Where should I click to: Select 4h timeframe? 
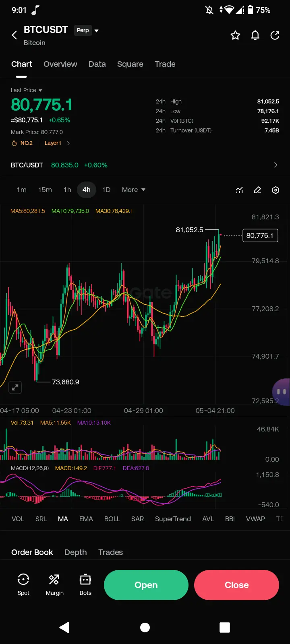87,190
